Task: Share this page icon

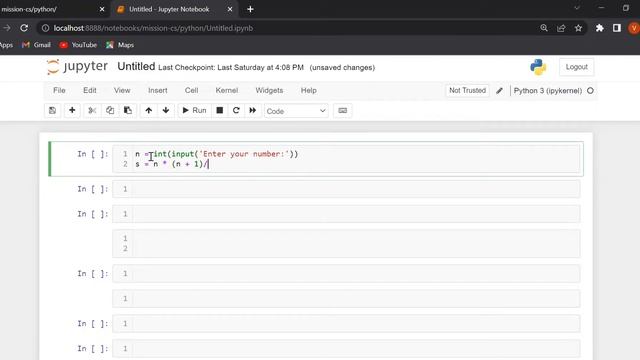Action: tap(561, 28)
